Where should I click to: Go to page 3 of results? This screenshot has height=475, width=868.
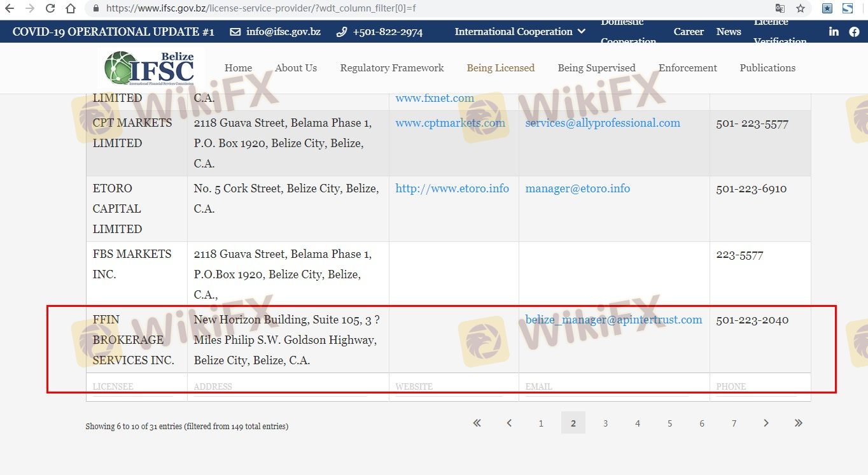pyautogui.click(x=605, y=423)
